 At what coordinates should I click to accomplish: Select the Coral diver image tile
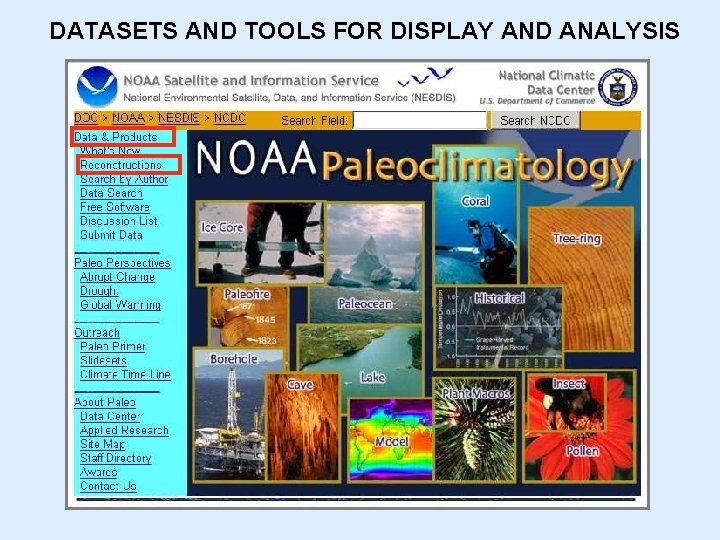[476, 215]
